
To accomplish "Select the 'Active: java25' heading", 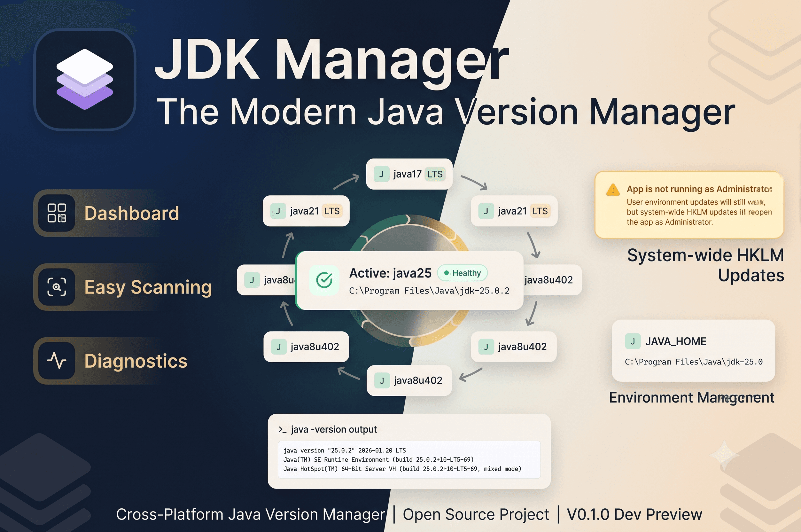I will (x=390, y=273).
